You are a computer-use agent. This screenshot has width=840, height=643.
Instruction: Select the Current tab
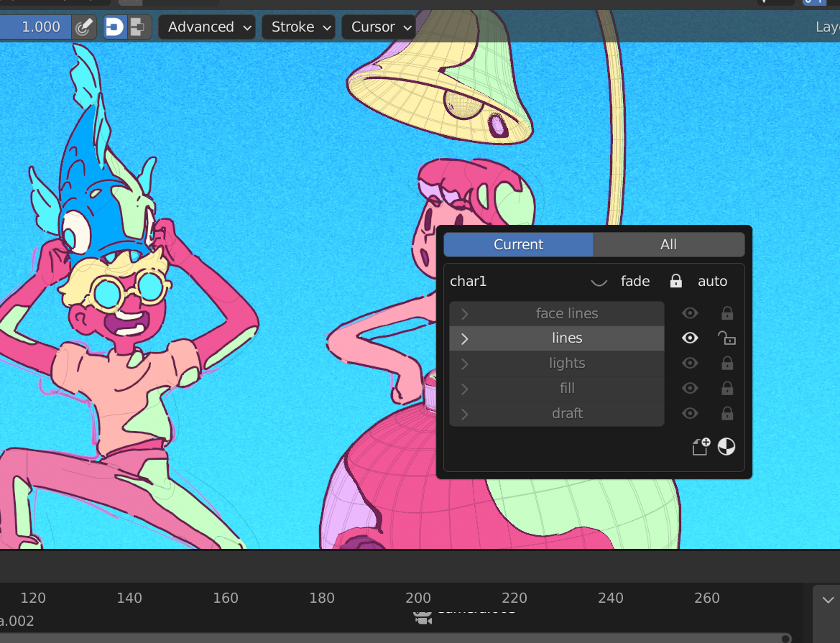point(518,244)
